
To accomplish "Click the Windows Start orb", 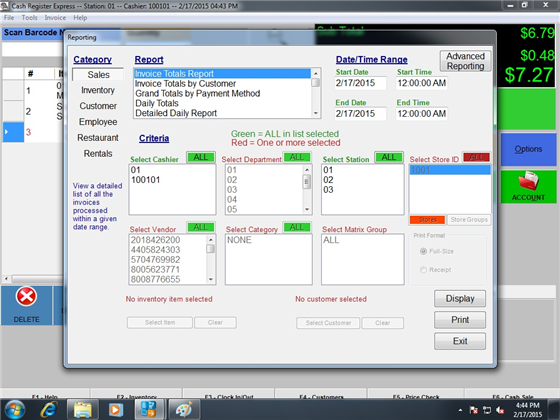I will click(x=15, y=410).
